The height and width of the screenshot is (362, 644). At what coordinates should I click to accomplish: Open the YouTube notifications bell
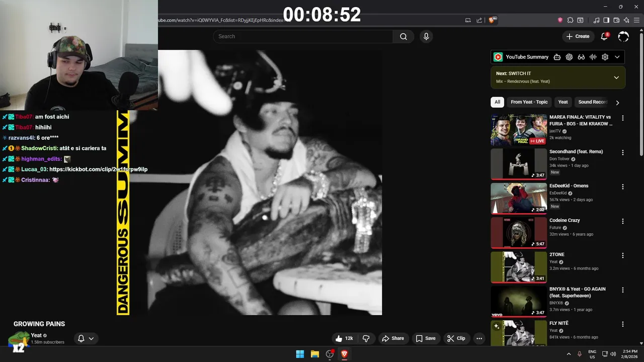(x=605, y=36)
